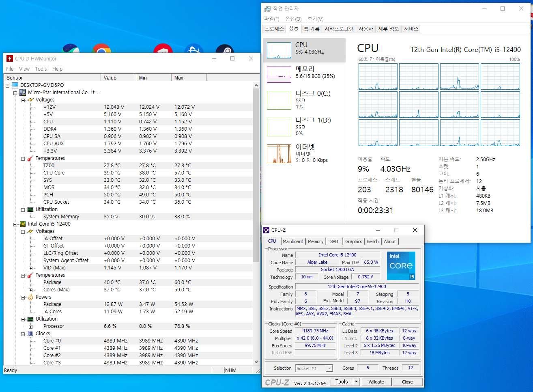Viewport: 533px width, 392px height.
Task: Click the HWMonitor scrollbar down arrow
Action: [256, 362]
